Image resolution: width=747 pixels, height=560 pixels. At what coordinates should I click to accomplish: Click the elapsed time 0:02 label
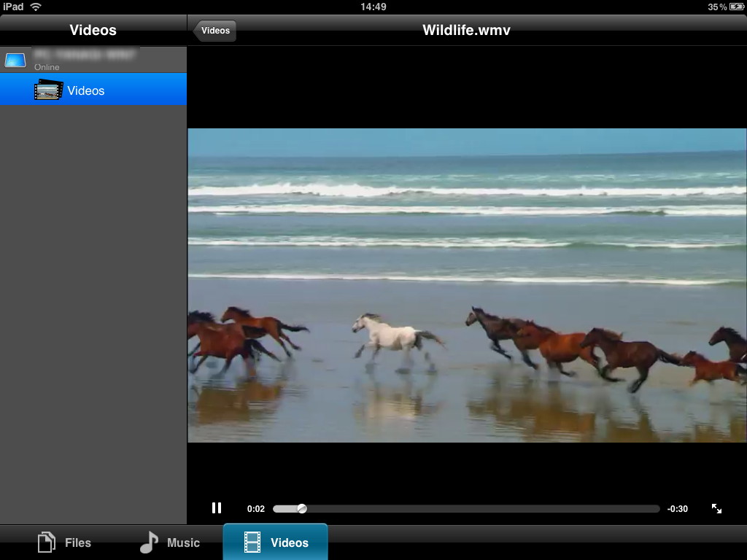pyautogui.click(x=256, y=508)
